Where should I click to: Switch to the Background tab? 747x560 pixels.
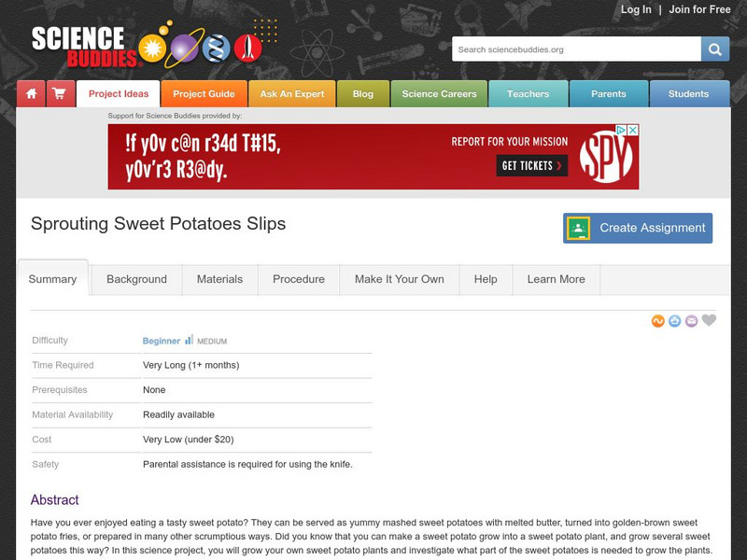click(x=136, y=279)
